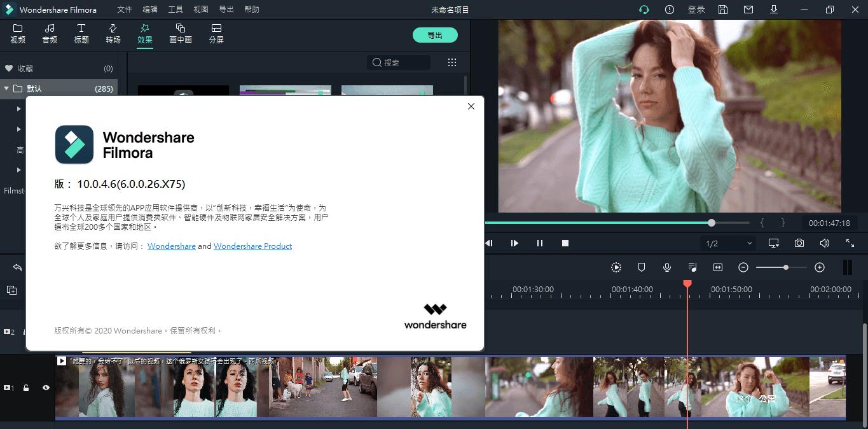
Task: Click the previous frame button
Action: coord(489,243)
